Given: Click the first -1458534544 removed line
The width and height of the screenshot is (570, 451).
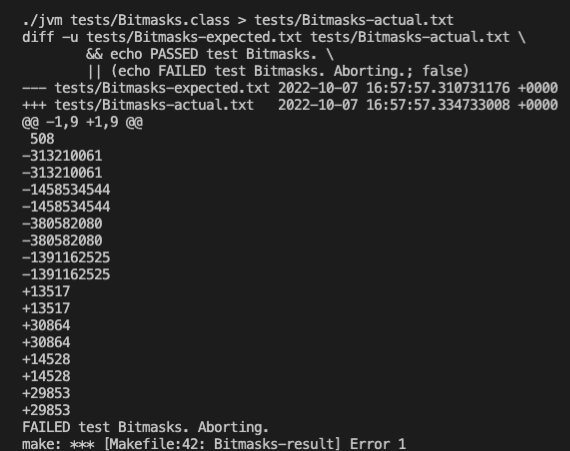Looking at the screenshot, I should (66, 190).
